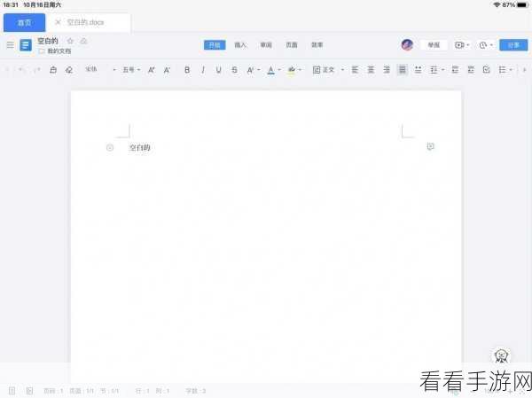Select the 效率 ribbon tab
This screenshot has width=532, height=398.
click(317, 45)
